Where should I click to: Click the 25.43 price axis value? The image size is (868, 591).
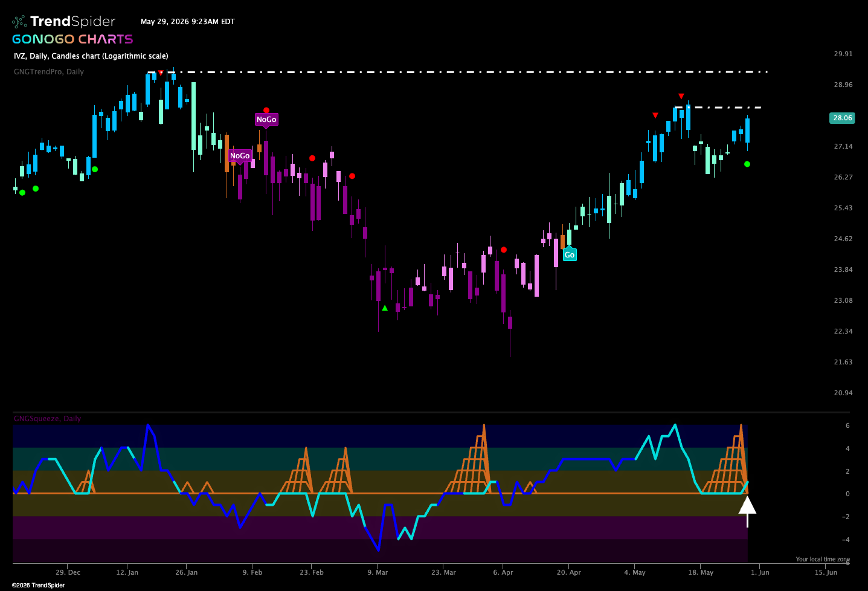(843, 208)
